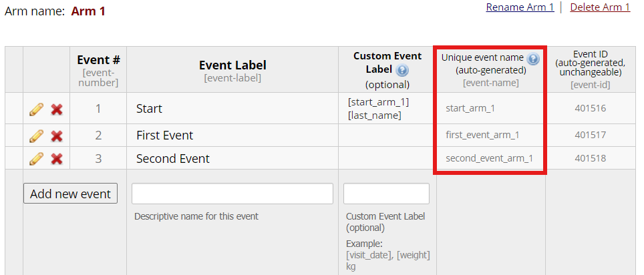Open help icon beside Unique event name
Viewport: 644px width, 275px height.
pos(532,59)
